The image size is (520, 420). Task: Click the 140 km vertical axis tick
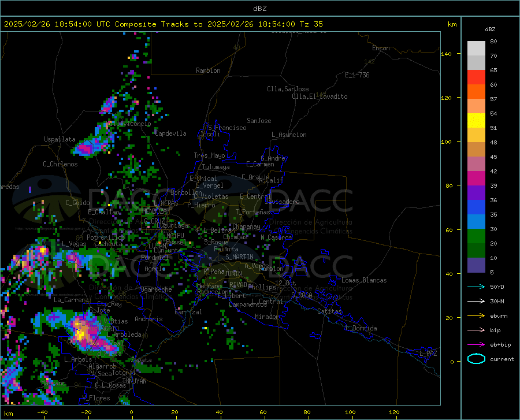pos(447,54)
